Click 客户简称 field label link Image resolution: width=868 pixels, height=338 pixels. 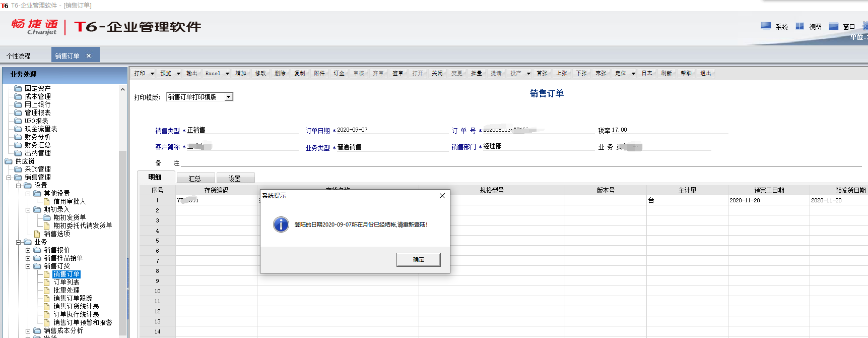click(x=167, y=147)
